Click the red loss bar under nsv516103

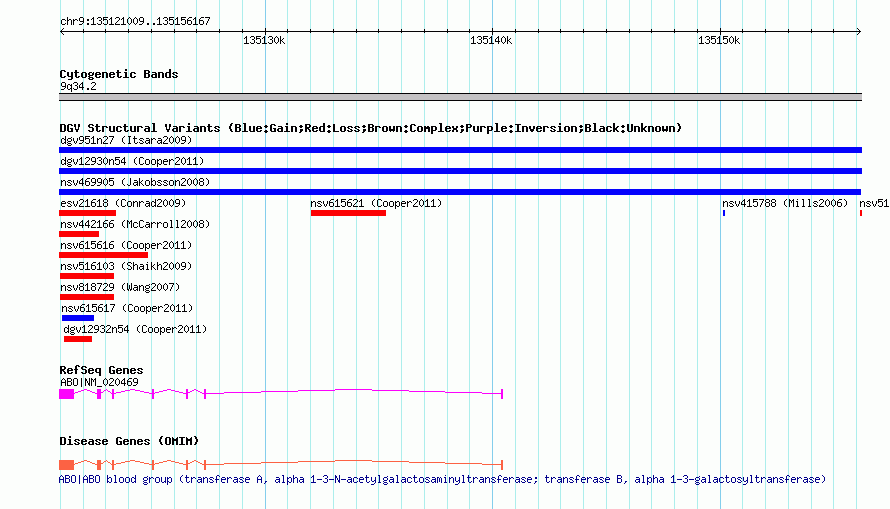(86, 276)
